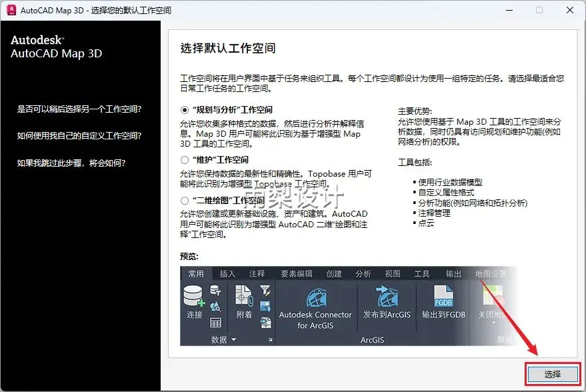Click the 工具包括: label
The height and width of the screenshot is (392, 586).
click(x=415, y=162)
